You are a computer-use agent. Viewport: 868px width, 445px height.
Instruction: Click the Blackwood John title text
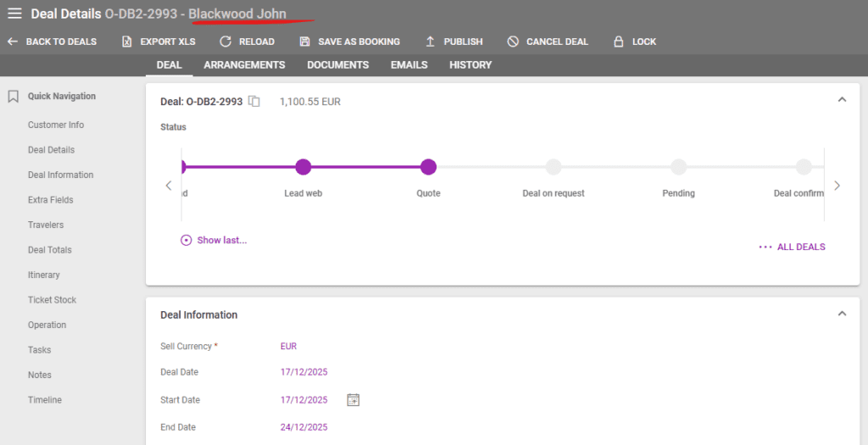(x=237, y=14)
